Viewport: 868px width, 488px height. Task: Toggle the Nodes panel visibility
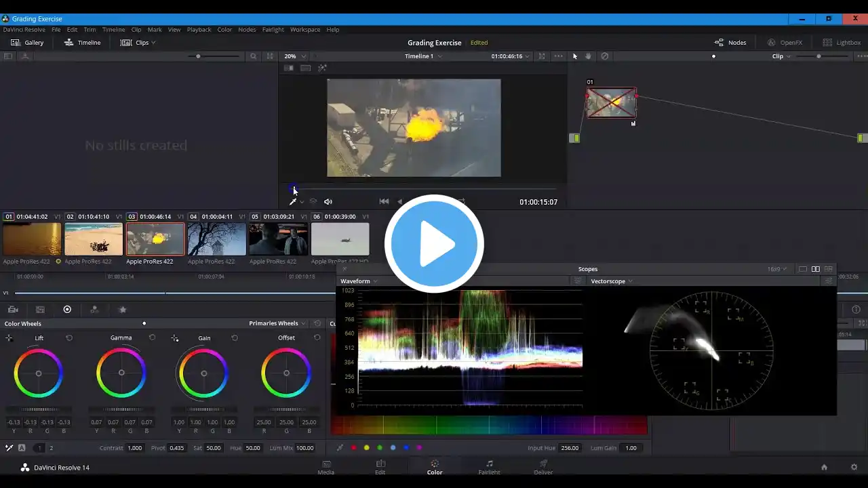pyautogui.click(x=730, y=43)
